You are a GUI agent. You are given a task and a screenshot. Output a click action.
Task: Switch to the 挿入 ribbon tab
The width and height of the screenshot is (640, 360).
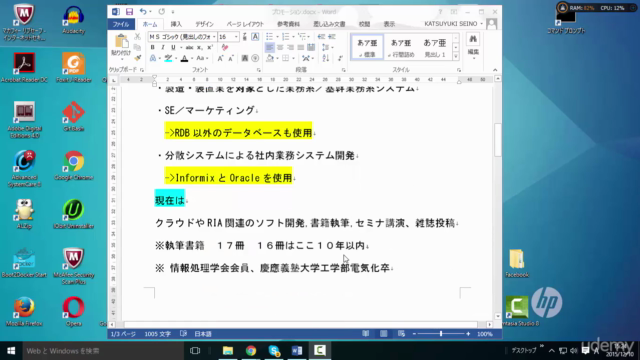pos(176,24)
